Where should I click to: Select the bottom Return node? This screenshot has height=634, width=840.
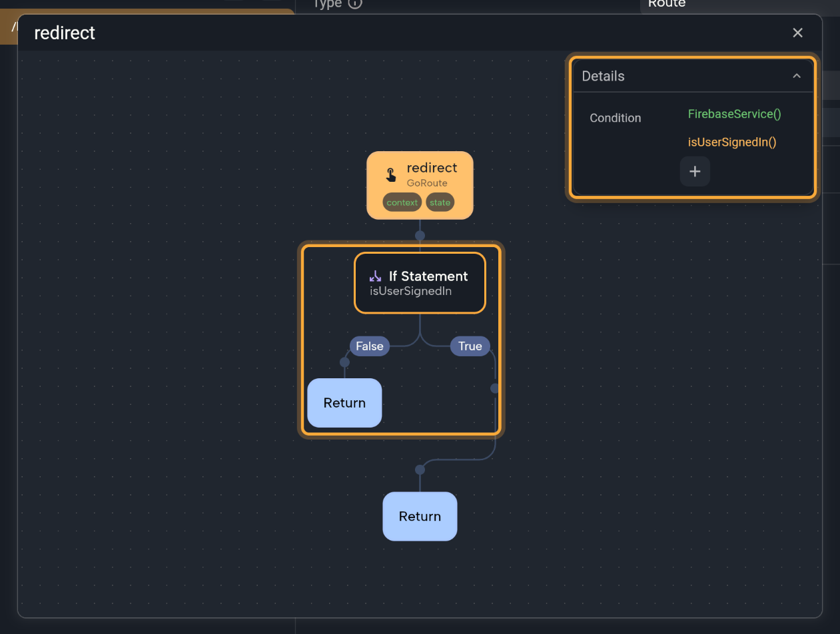[x=420, y=516]
